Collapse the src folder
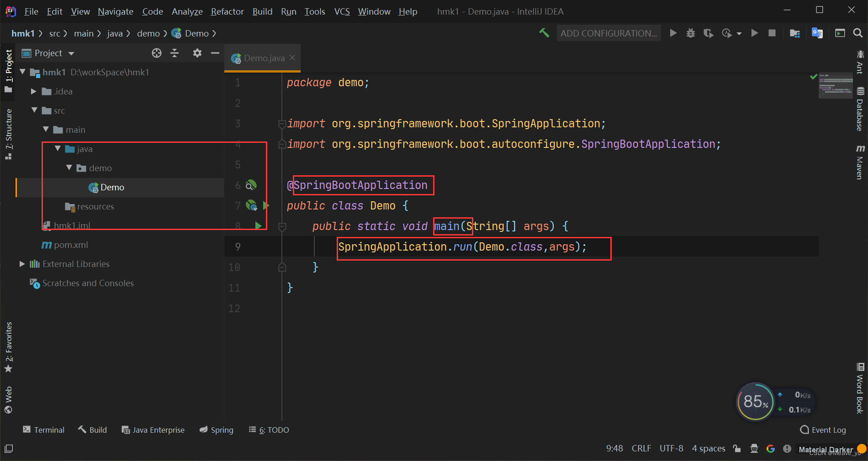 coord(34,110)
